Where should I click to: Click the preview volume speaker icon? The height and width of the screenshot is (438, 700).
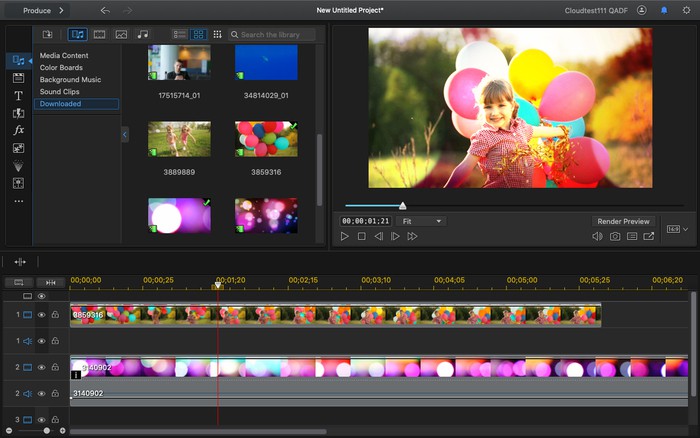(597, 237)
